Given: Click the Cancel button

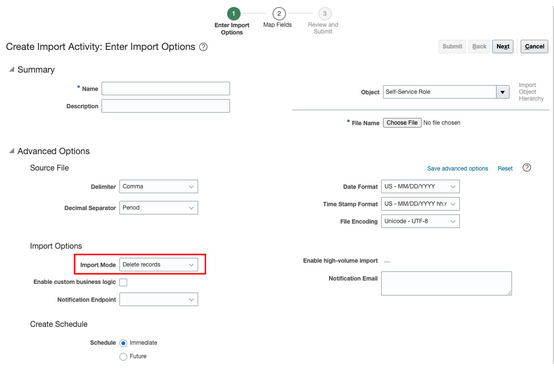Looking at the screenshot, I should click(534, 47).
